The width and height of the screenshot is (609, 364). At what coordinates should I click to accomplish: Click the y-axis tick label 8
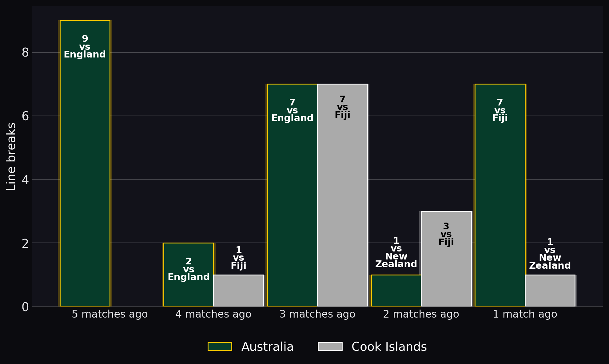click(x=25, y=53)
